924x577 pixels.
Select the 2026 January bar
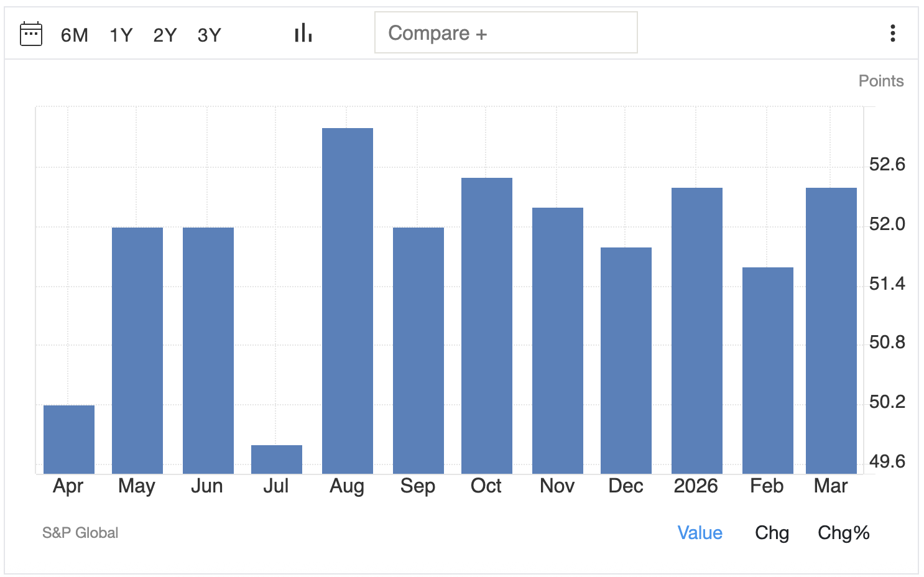697,331
